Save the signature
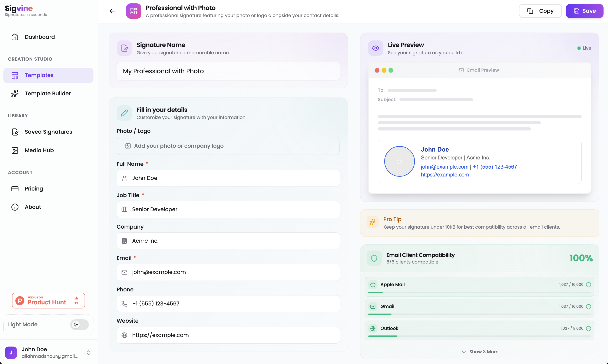The height and width of the screenshot is (364, 608). coord(584,11)
